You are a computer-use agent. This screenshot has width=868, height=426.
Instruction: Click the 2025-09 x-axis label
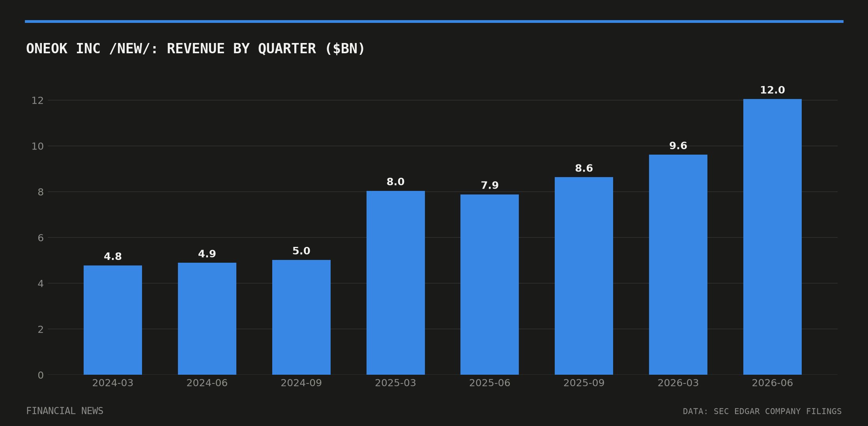pyautogui.click(x=584, y=383)
